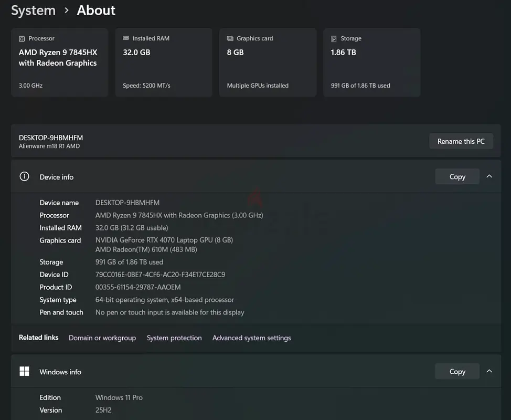Click Speed: 5200 MT/s text

tap(146, 86)
